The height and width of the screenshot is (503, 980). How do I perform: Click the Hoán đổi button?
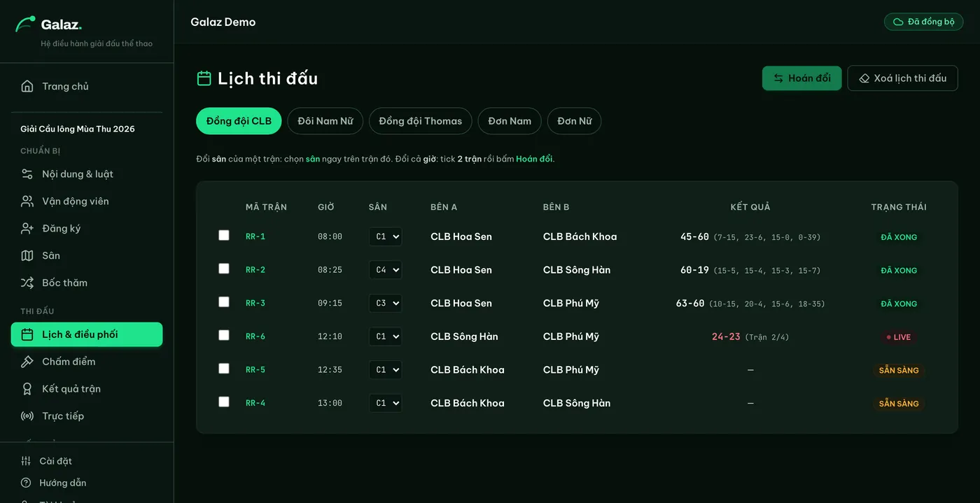point(802,78)
